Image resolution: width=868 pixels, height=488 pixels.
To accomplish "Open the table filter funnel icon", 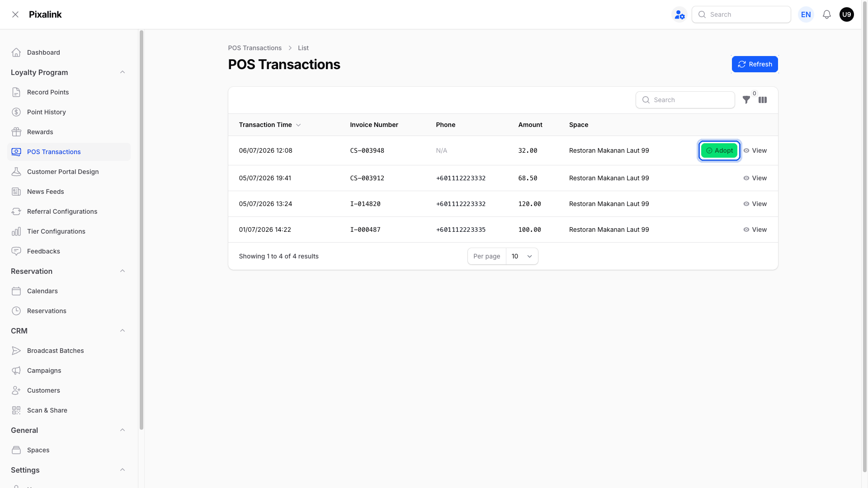I will (746, 100).
